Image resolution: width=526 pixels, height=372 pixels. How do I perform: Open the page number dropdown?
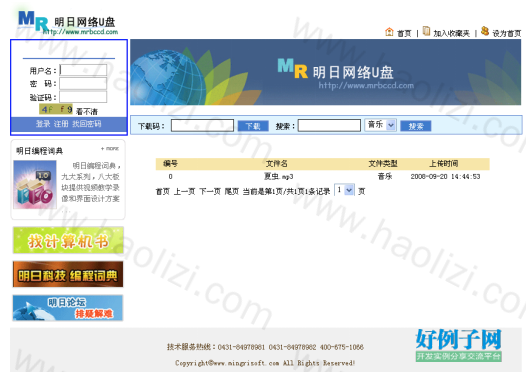tap(344, 190)
